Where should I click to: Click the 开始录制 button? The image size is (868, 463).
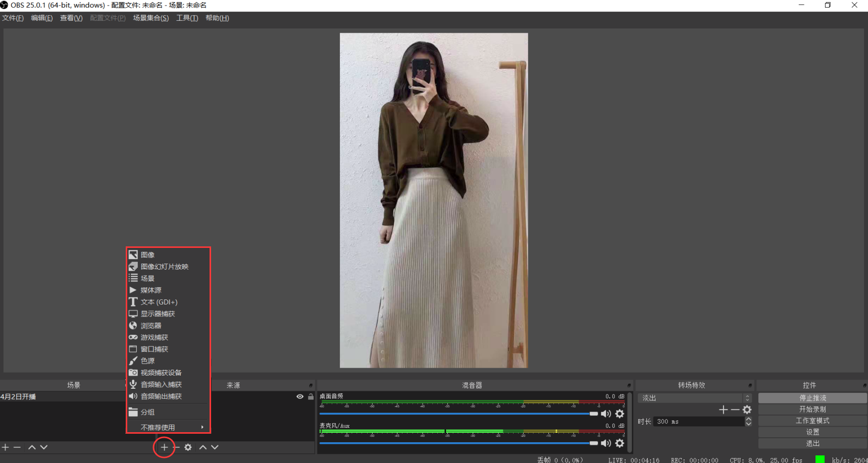point(812,409)
